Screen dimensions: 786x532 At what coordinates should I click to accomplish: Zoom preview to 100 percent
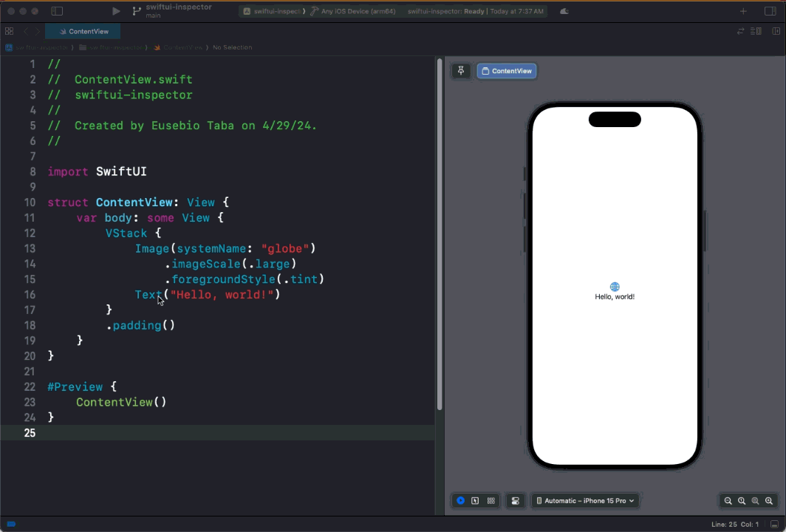[742, 500]
